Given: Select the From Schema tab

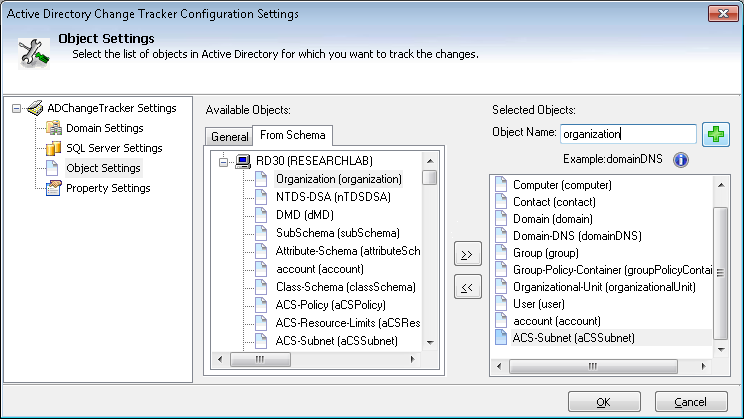Looking at the screenshot, I should [x=293, y=135].
